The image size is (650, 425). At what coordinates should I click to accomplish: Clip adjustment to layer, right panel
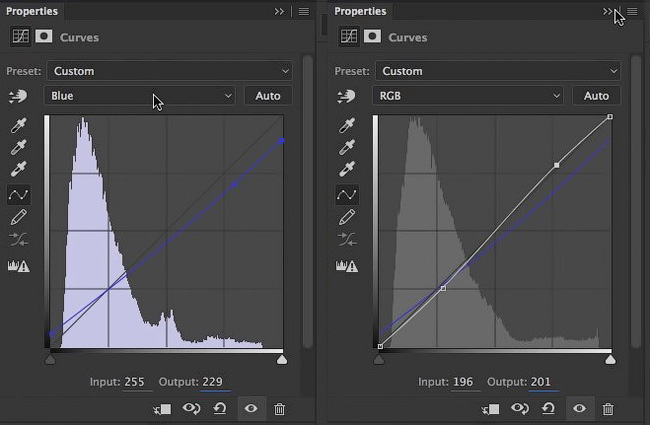point(490,409)
